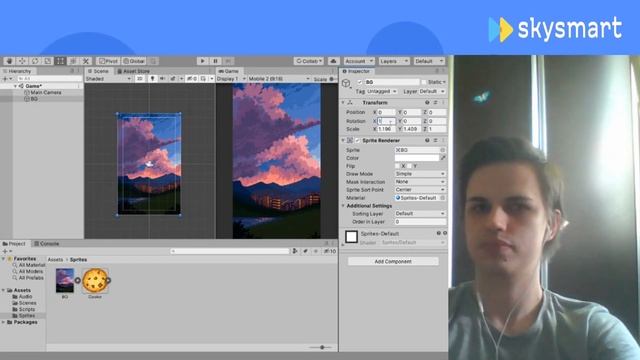
Task: Click search by label icon in Project
Action: click(x=305, y=251)
